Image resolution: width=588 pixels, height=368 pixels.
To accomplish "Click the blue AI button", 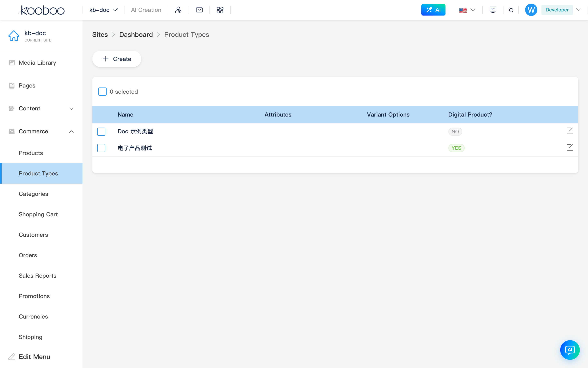I will (x=433, y=10).
